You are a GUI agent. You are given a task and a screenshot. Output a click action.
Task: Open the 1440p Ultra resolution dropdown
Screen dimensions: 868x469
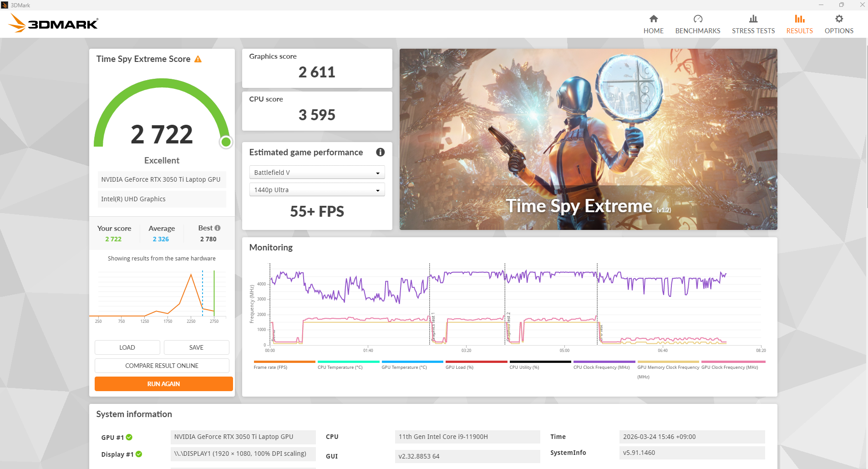[x=317, y=190]
